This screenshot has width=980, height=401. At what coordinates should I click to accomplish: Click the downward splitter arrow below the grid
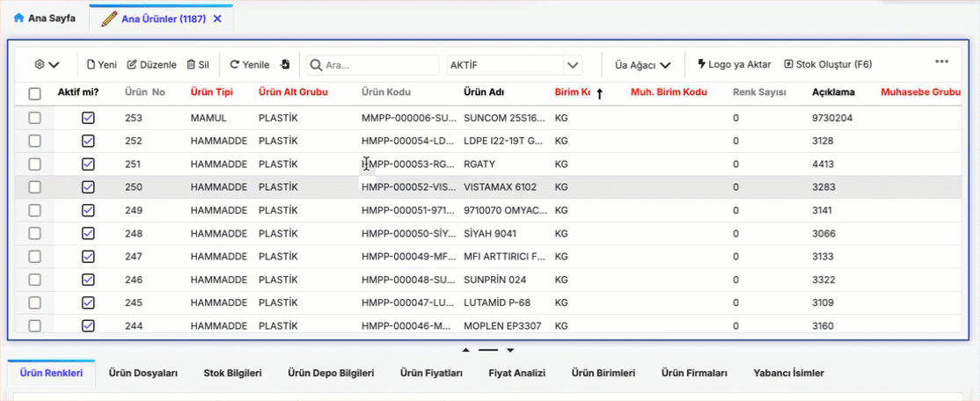click(510, 350)
